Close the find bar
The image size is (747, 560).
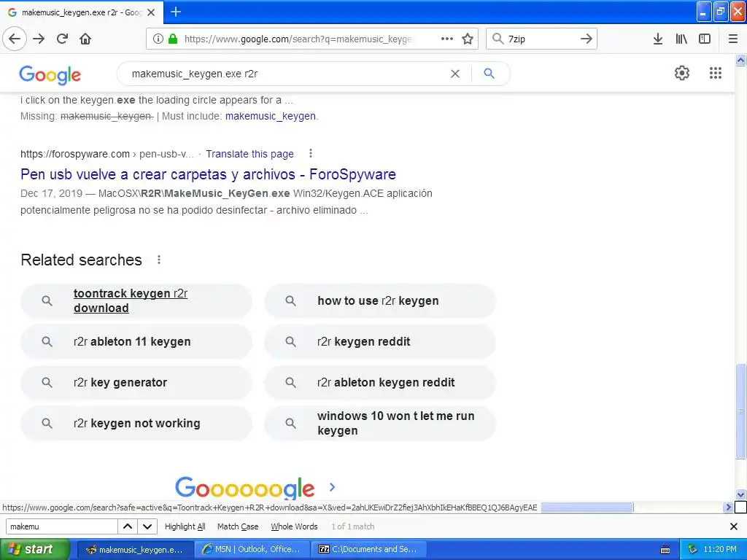tap(734, 526)
